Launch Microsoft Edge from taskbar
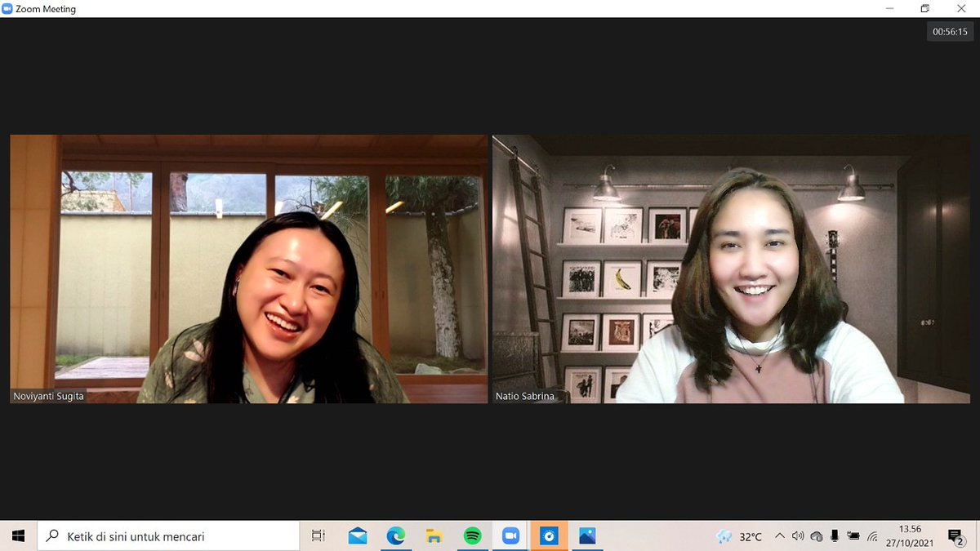 click(395, 536)
